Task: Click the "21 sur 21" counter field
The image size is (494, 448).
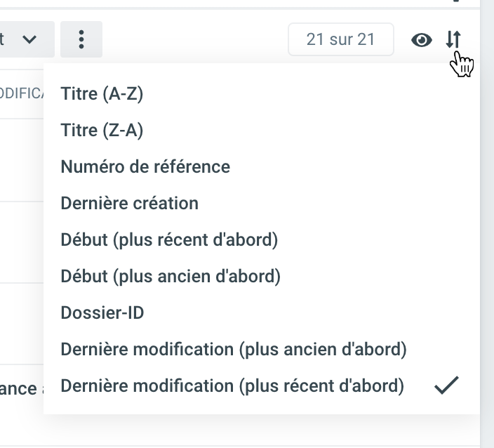Action: point(341,39)
